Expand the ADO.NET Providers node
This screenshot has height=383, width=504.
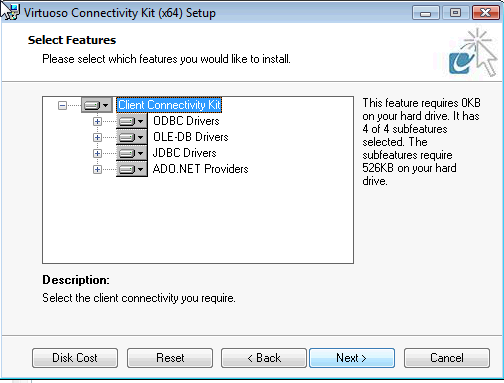point(97,169)
